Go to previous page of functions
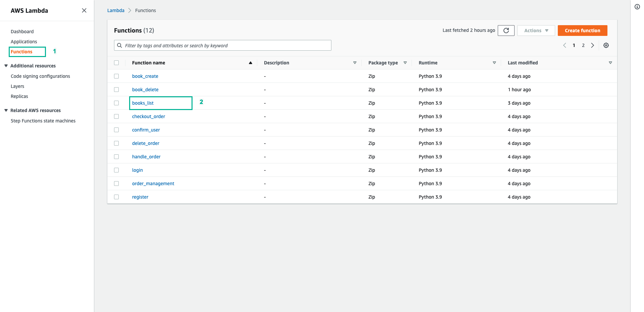Image resolution: width=644 pixels, height=312 pixels. (565, 45)
